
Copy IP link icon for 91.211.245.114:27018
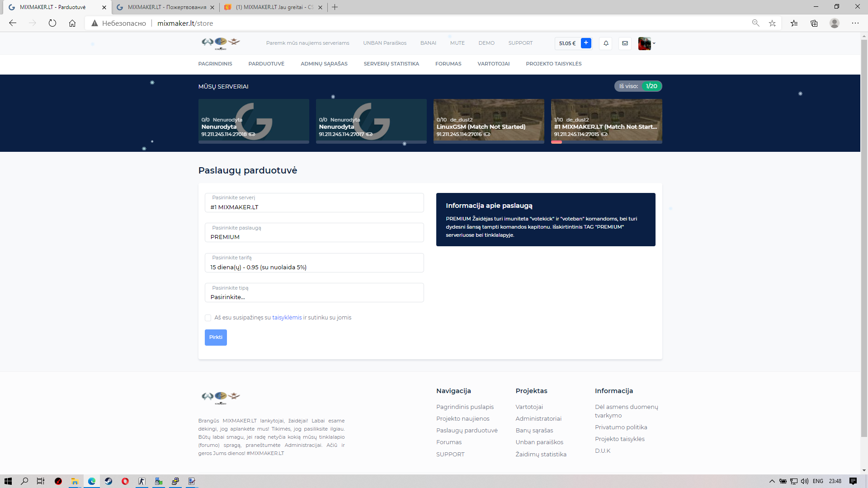(252, 134)
